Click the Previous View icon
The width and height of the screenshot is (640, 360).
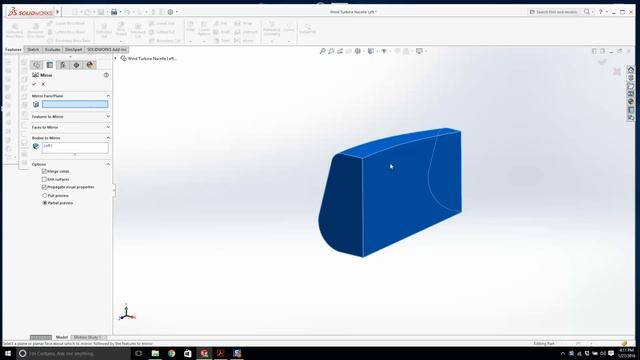coord(340,51)
